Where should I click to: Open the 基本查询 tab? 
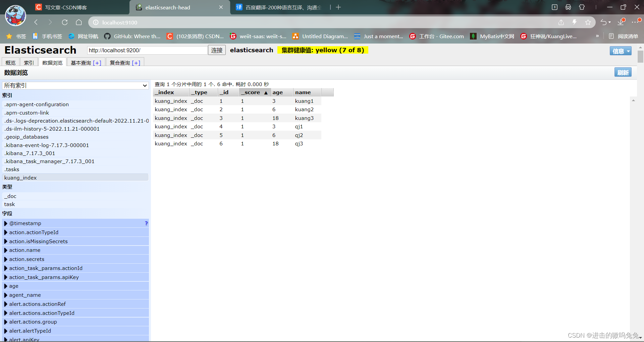86,63
